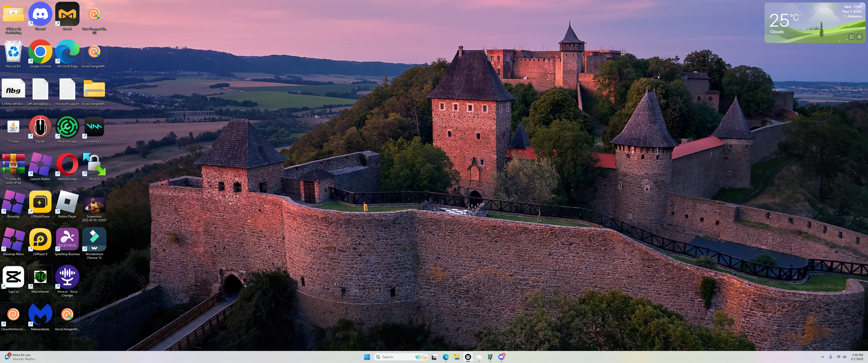Open the Discord desktop shortcut
Image resolution: width=868 pixels, height=363 pixels.
tap(40, 15)
